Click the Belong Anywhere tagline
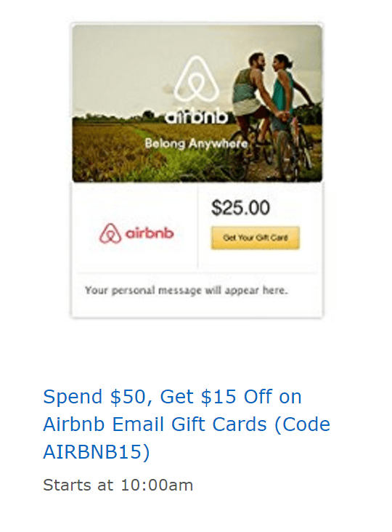This screenshot has width=392, height=532. [x=197, y=143]
